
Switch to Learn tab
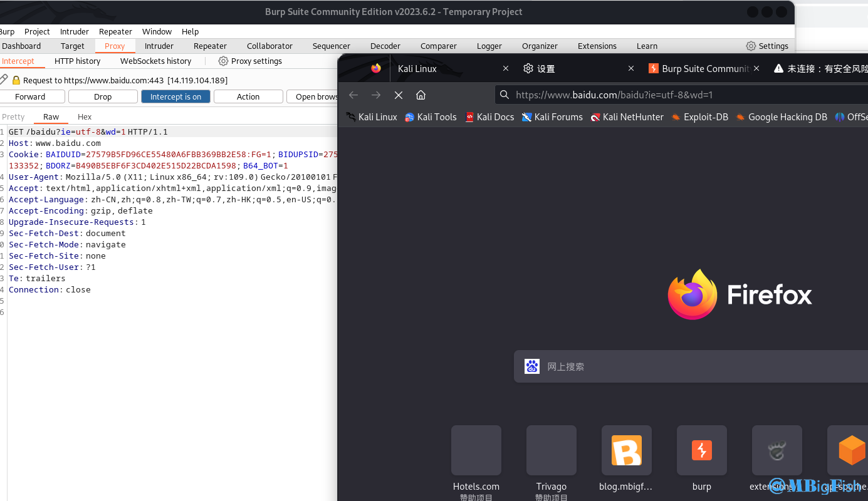pyautogui.click(x=647, y=46)
